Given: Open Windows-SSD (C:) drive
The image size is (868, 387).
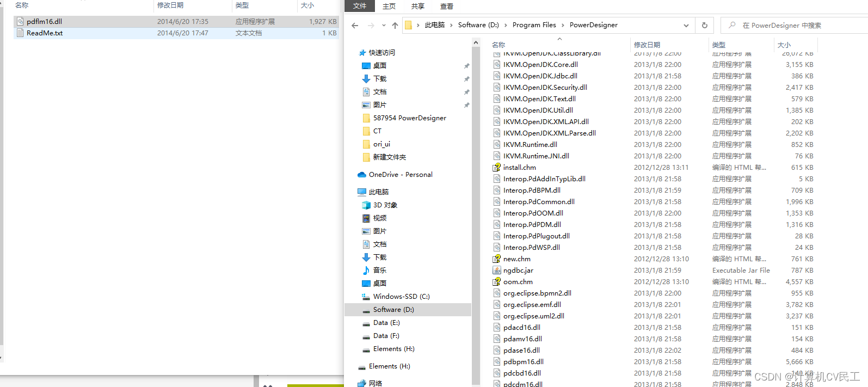Looking at the screenshot, I should (402, 297).
